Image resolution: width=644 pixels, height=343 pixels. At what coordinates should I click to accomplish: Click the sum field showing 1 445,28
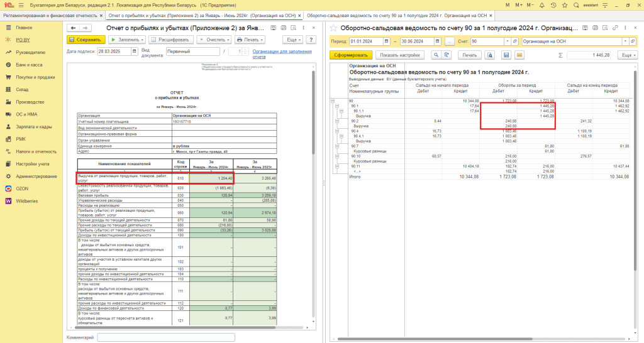[x=589, y=55]
